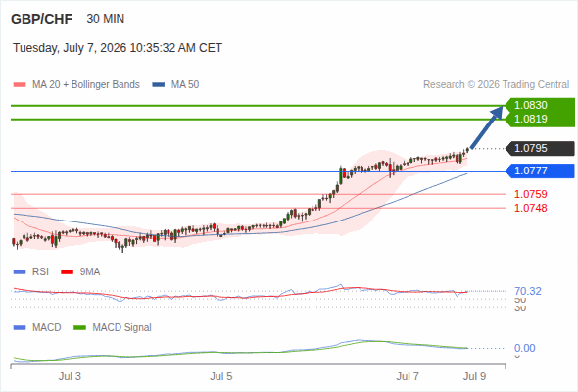Click the green MACD Signal legend swatch

tap(79, 328)
